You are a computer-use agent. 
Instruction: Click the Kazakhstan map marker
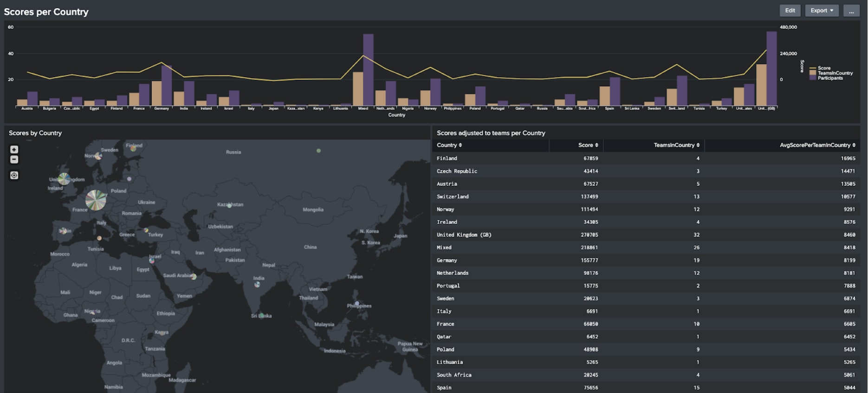(229, 205)
